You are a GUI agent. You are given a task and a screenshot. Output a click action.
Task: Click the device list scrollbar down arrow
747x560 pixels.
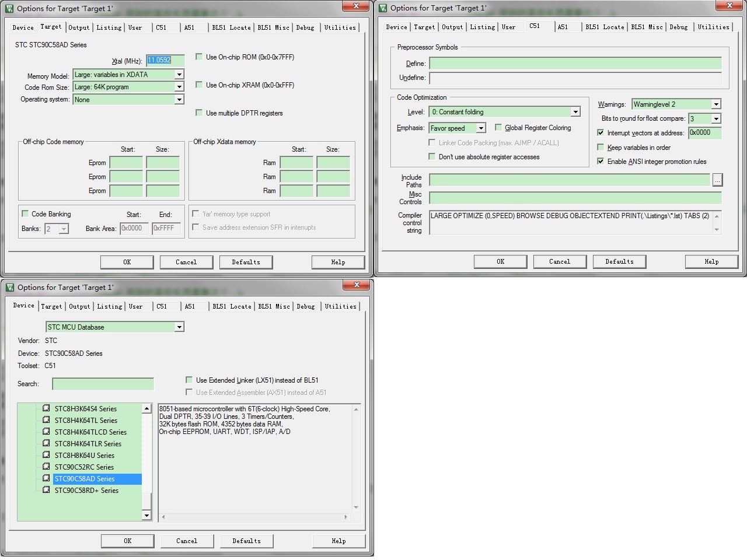(x=146, y=516)
